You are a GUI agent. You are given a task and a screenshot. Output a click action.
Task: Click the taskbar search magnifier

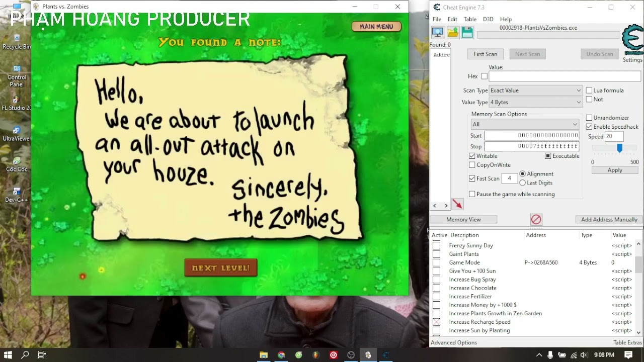pyautogui.click(x=25, y=355)
